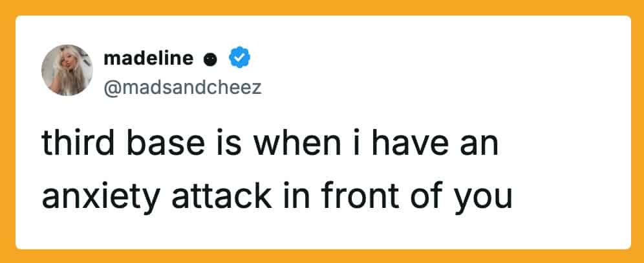644x263 pixels.
Task: Click the word "base" in the tweet
Action: pyautogui.click(x=159, y=145)
